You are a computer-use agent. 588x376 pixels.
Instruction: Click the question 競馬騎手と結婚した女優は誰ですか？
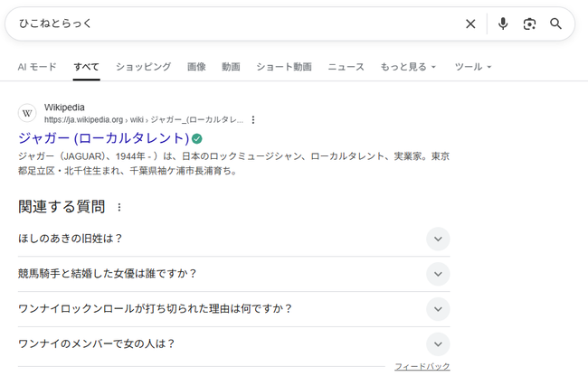click(x=108, y=274)
